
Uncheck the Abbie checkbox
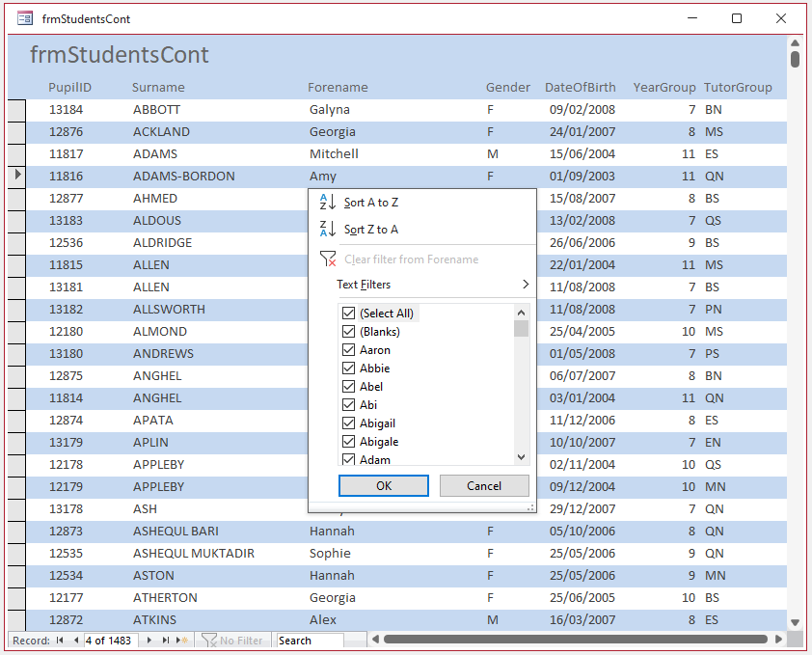(x=348, y=368)
